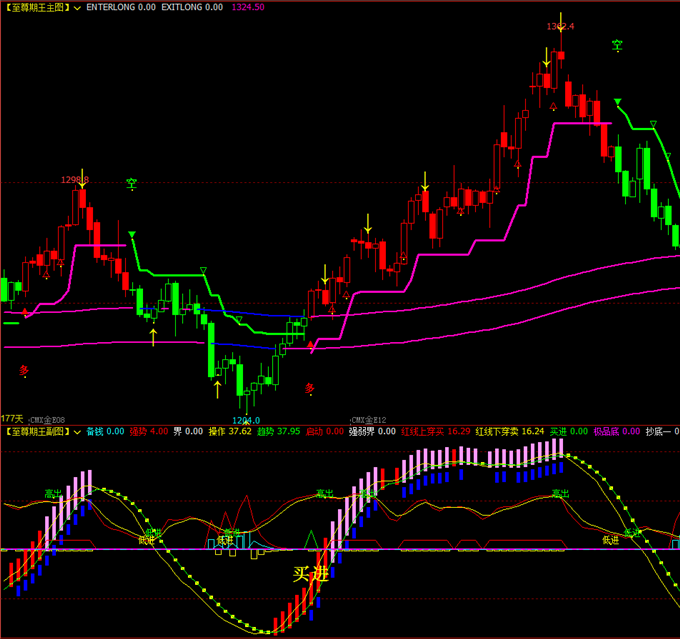Click the CMX金E08 contract label
The image size is (680, 639).
(46, 420)
